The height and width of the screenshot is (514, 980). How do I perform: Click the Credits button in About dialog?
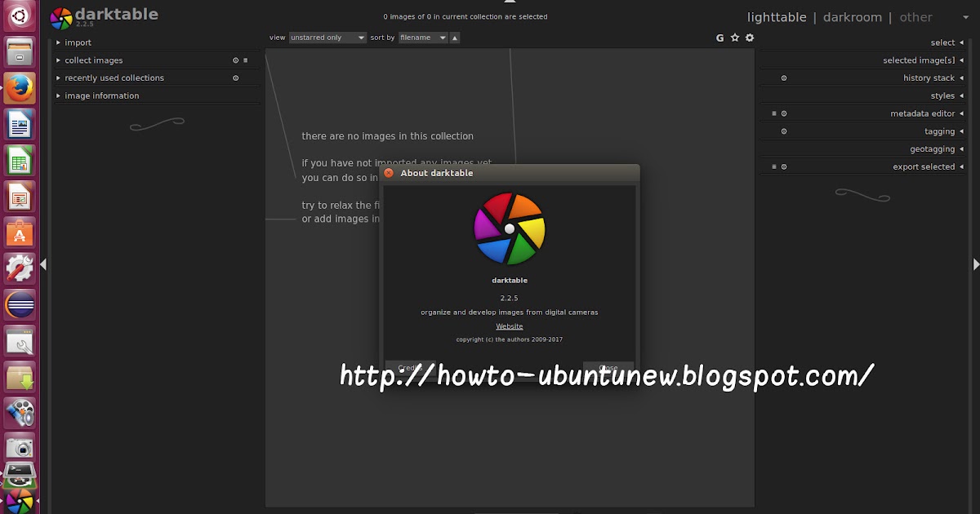click(409, 368)
